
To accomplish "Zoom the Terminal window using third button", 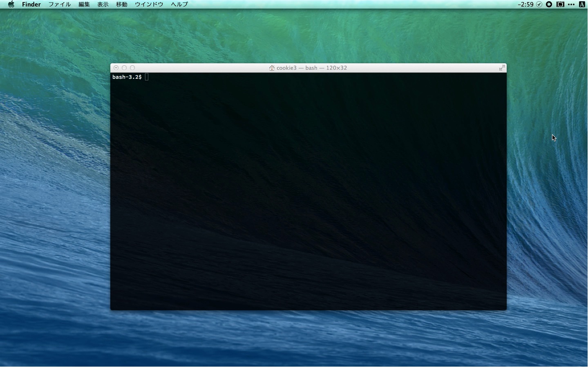I will pyautogui.click(x=132, y=68).
